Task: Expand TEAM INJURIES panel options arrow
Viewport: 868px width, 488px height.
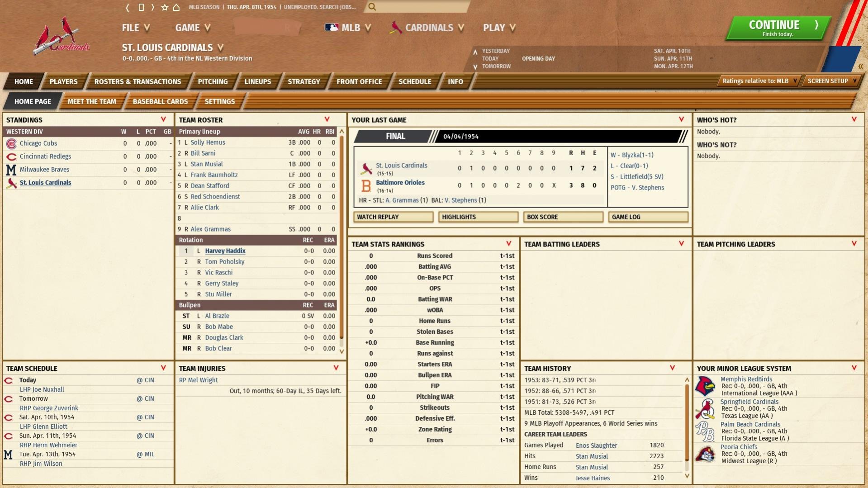Action: pos(336,368)
